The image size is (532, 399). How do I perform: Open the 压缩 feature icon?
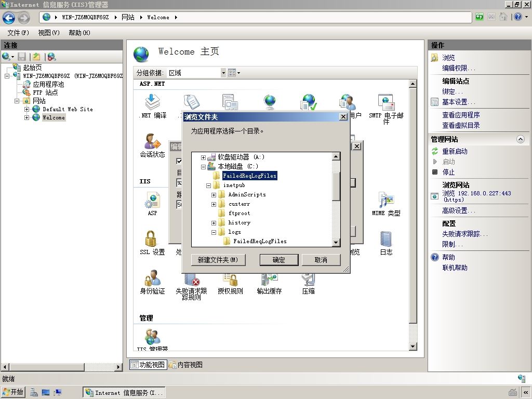(x=309, y=284)
